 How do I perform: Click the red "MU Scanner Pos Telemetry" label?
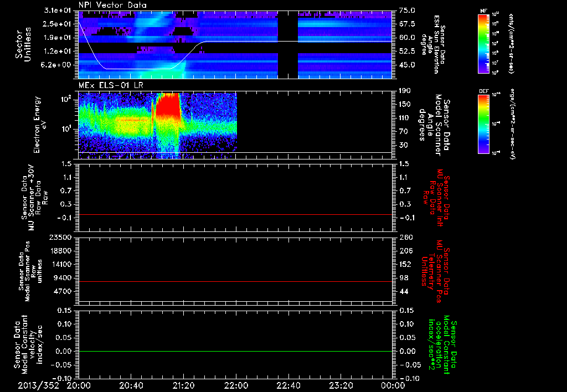pos(435,271)
